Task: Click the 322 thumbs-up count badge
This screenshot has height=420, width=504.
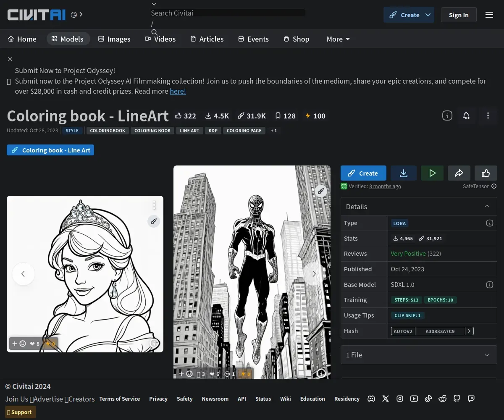Action: pos(186,116)
